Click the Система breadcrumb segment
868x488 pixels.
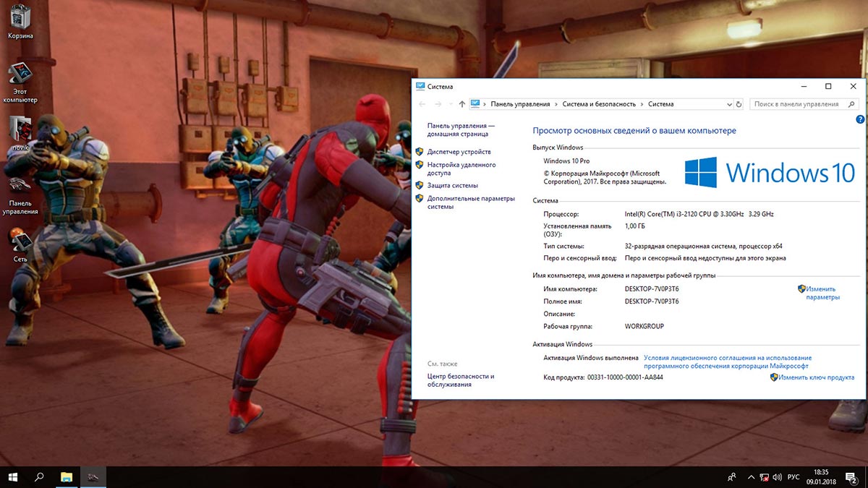click(x=661, y=104)
